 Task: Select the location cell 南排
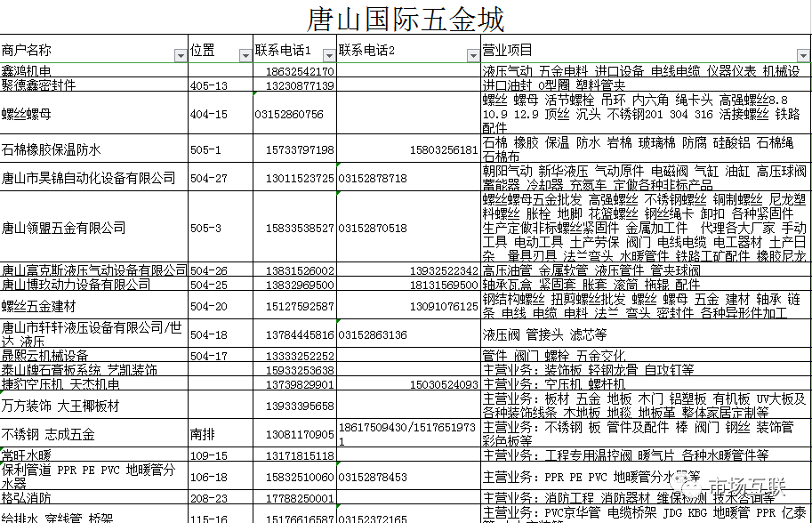tap(221, 433)
